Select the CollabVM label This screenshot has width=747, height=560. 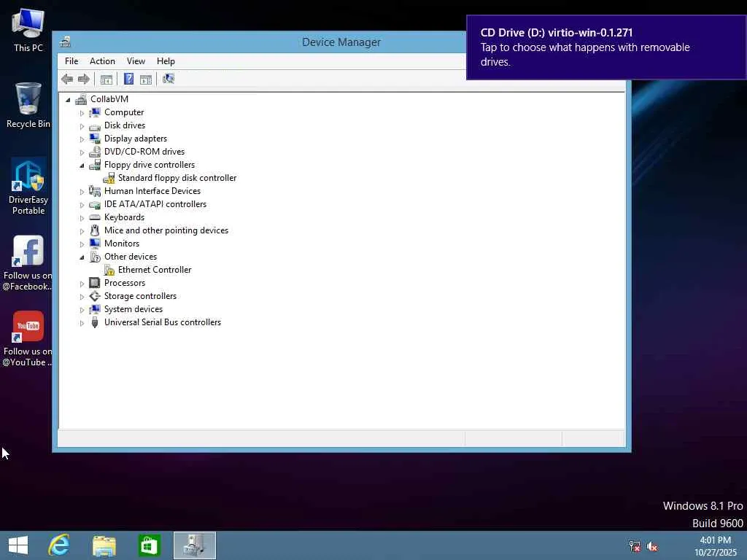[109, 99]
